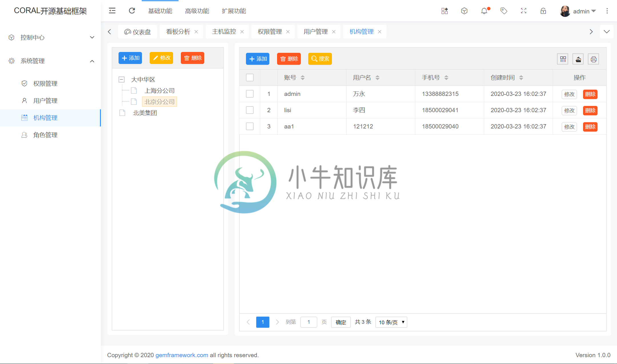The height and width of the screenshot is (364, 617).
Task: Switch to the 扩展功能 top menu
Action: click(234, 11)
